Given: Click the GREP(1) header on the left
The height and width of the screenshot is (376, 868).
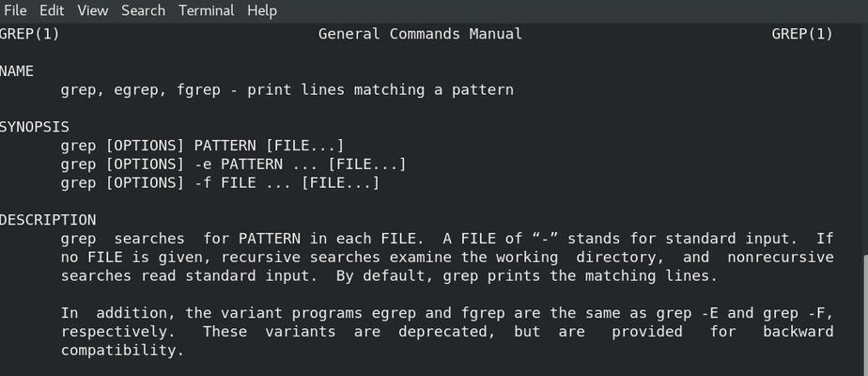Looking at the screenshot, I should pos(29,35).
